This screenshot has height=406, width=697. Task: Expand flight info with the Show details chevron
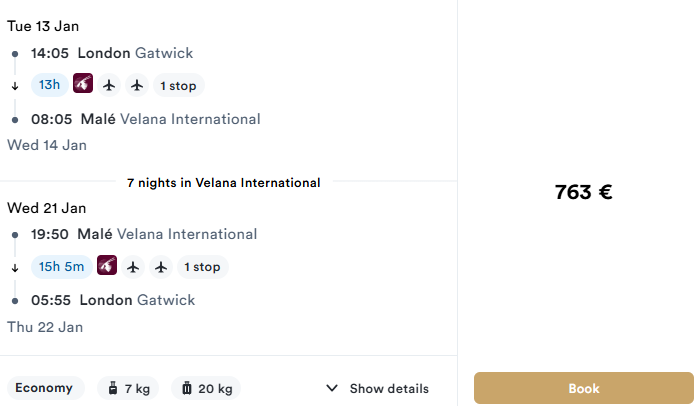click(332, 388)
